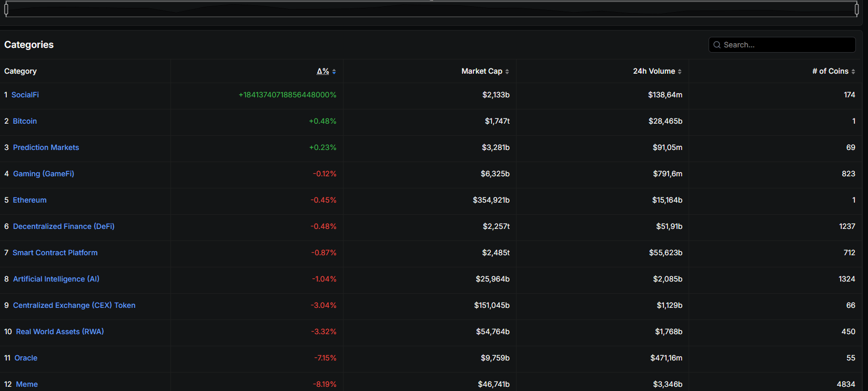Click the $91,05m volume cell
The width and height of the screenshot is (868, 391).
[x=668, y=147]
